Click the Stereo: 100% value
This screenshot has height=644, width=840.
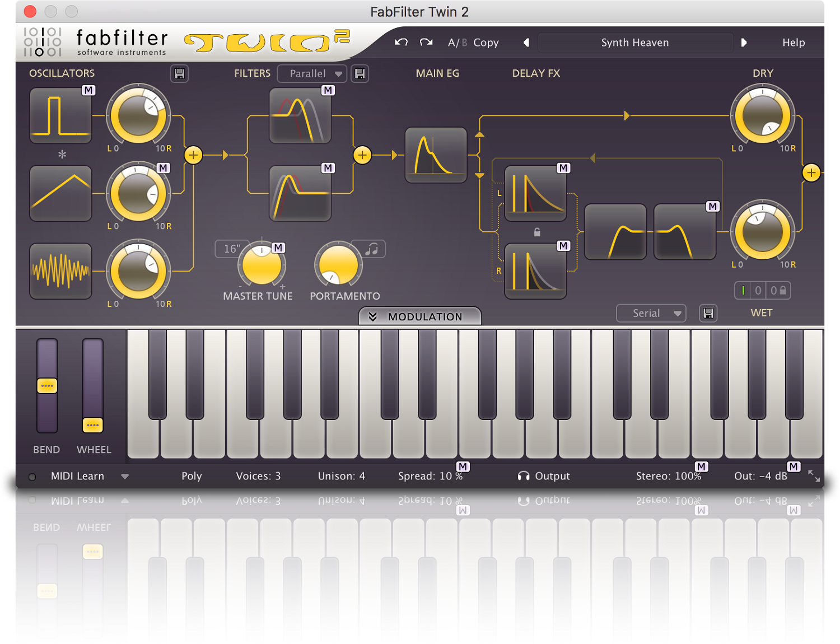669,476
